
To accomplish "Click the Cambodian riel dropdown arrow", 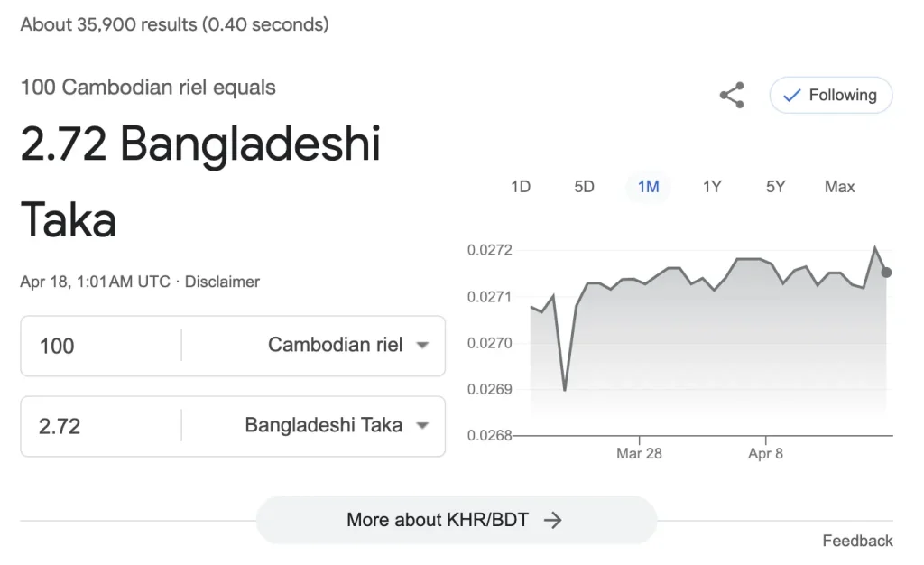I will (x=422, y=346).
